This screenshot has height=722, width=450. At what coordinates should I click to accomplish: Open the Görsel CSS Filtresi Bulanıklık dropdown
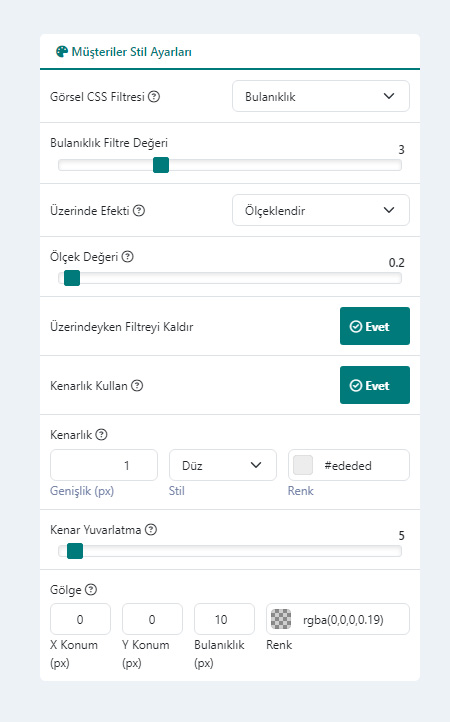coord(321,96)
